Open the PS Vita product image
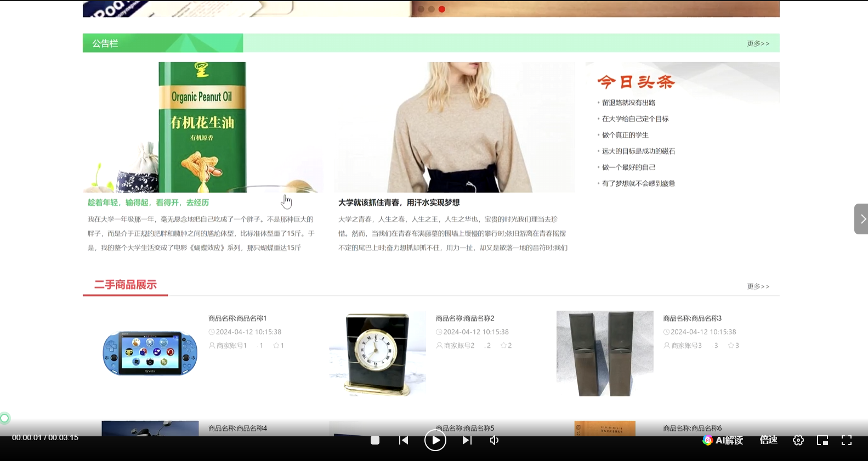868x461 pixels. pos(150,353)
